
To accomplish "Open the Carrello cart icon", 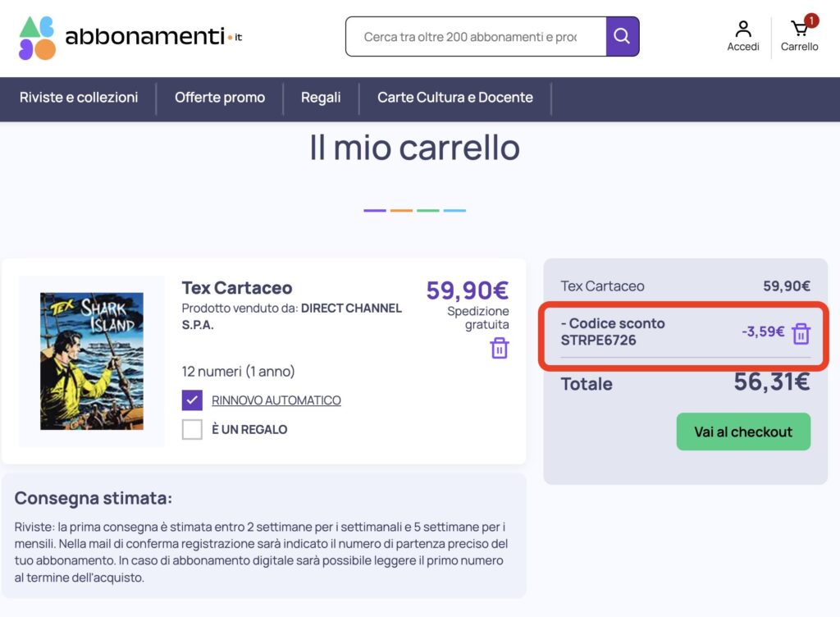I will pyautogui.click(x=799, y=36).
